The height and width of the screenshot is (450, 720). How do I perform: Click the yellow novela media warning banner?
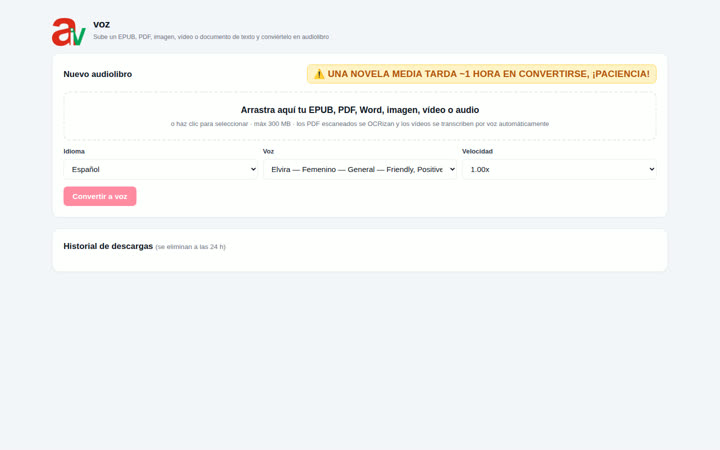click(x=482, y=74)
